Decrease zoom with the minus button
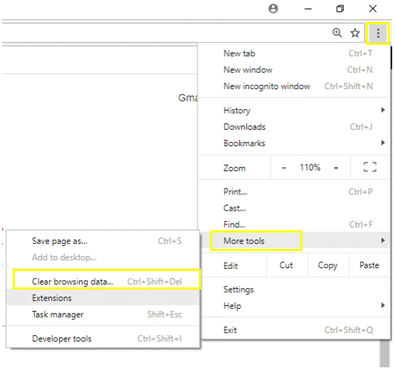The image size is (395, 373). coord(284,167)
